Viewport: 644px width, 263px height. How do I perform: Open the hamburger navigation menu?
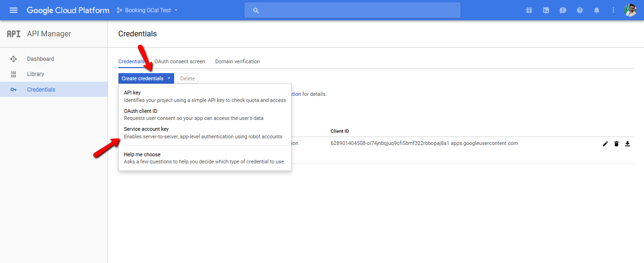coord(13,10)
